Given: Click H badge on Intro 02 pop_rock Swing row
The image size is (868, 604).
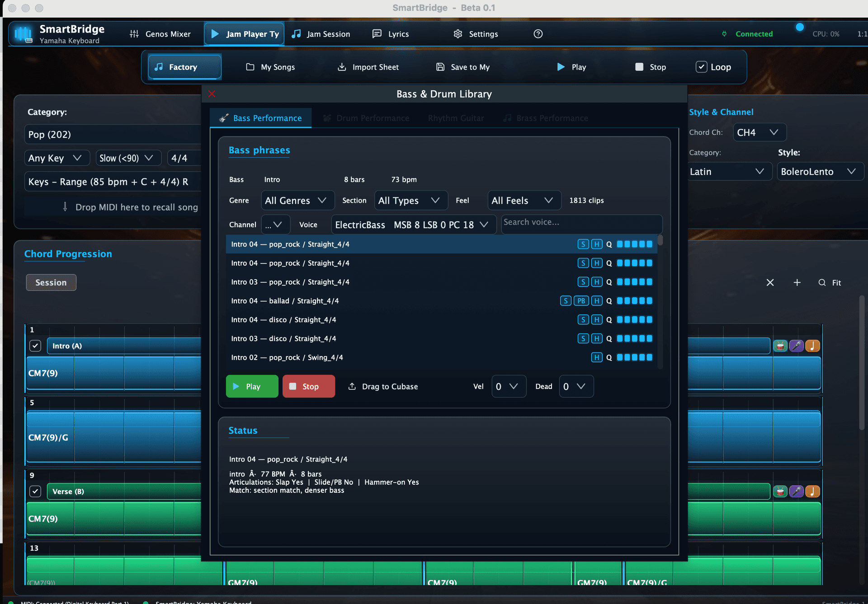Looking at the screenshot, I should point(597,357).
